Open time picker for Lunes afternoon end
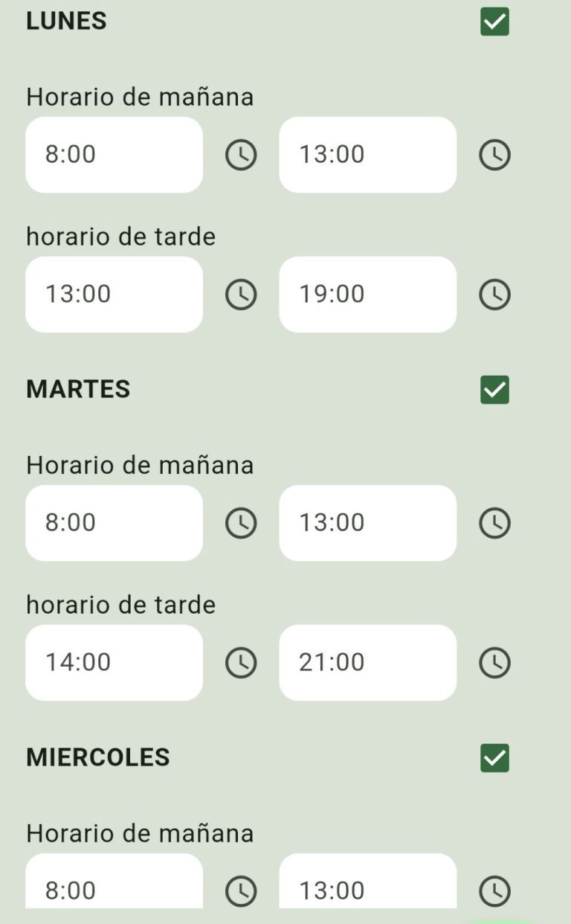 coord(494,295)
